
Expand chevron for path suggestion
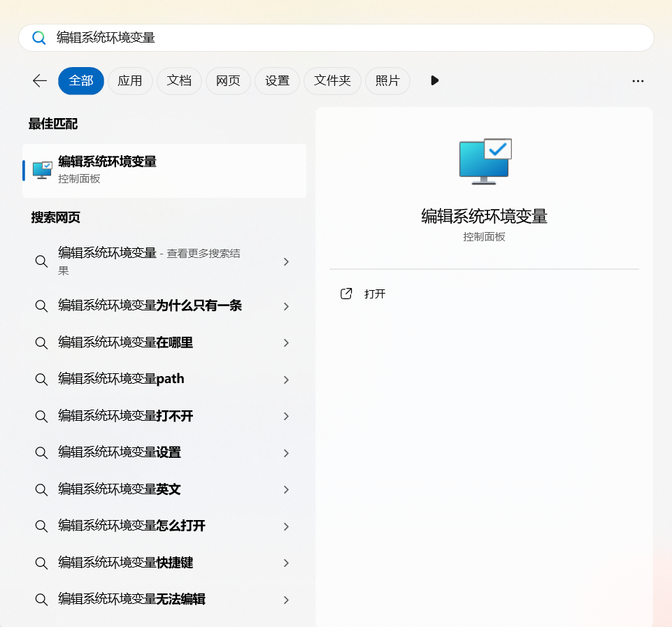coord(286,380)
